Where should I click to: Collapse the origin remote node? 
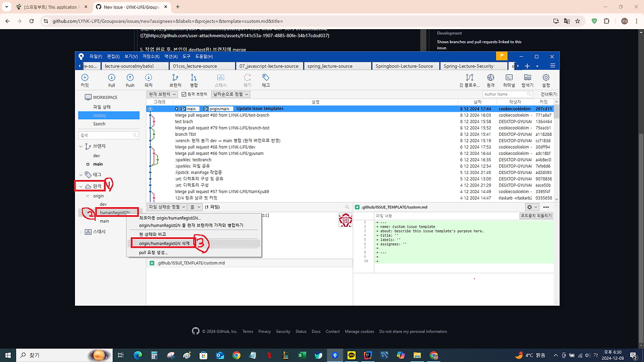[x=88, y=196]
